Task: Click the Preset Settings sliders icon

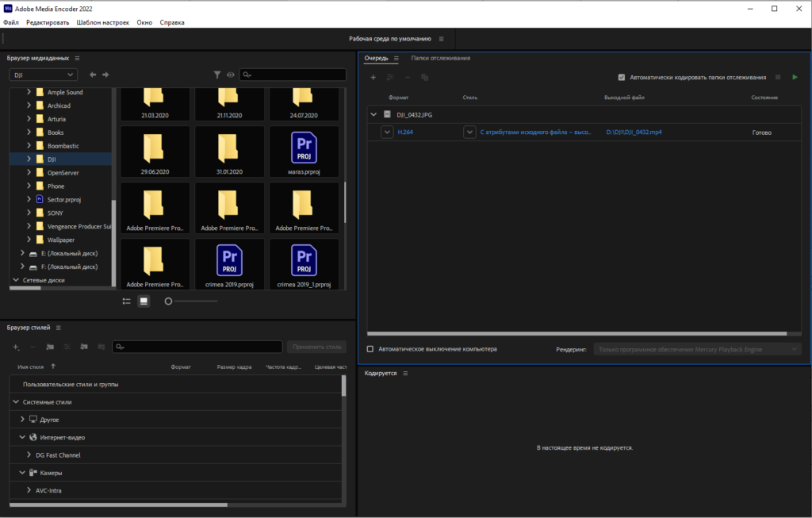Action: (67, 347)
